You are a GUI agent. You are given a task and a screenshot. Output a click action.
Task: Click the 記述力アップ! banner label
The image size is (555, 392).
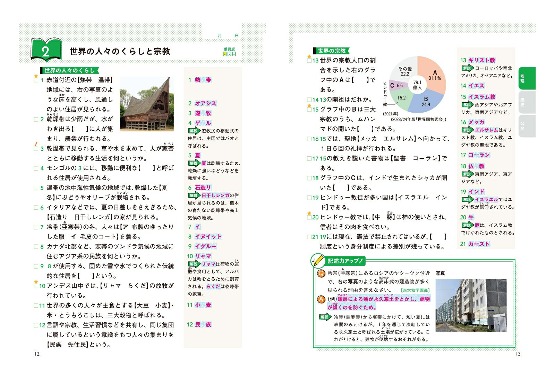[x=345, y=261]
